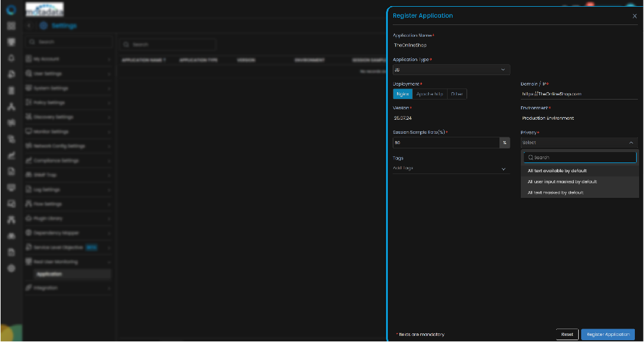Expand Discovery Settings section
The width and height of the screenshot is (644, 342).
[68, 117]
